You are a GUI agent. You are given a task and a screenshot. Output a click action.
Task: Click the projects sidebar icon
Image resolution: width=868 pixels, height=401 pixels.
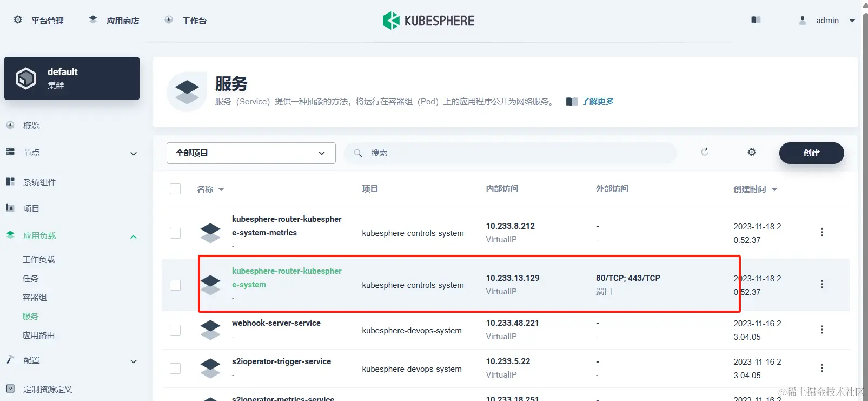(10, 208)
